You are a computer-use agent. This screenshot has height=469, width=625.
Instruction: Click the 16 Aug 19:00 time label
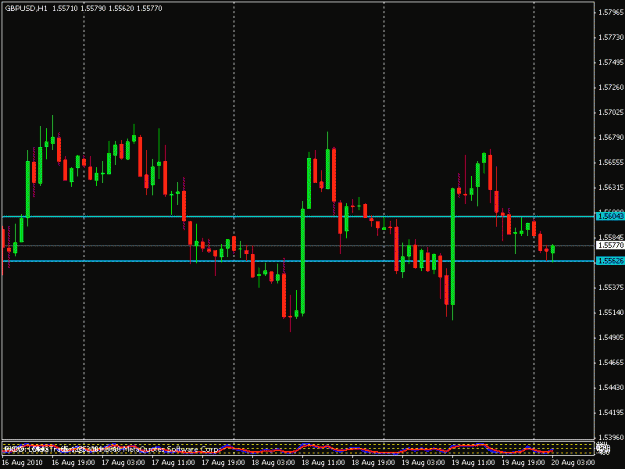(x=73, y=463)
